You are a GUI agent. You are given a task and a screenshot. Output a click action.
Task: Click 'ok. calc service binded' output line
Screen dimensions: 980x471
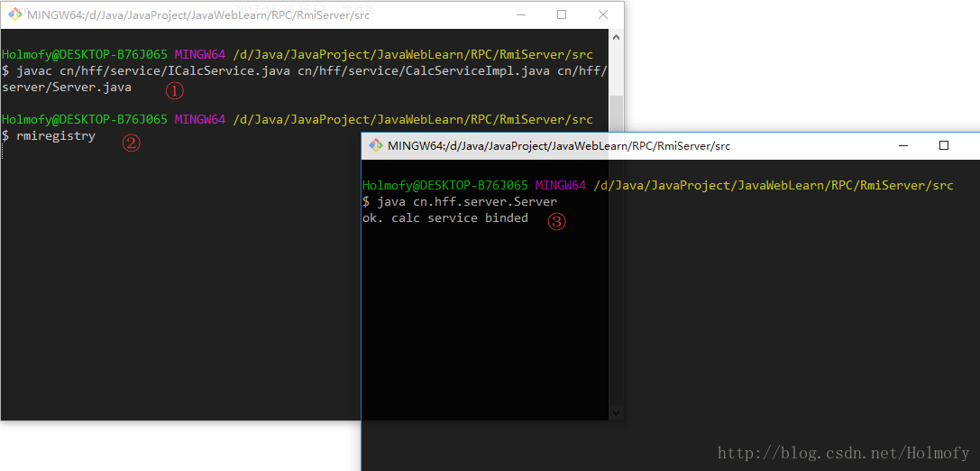click(x=445, y=218)
